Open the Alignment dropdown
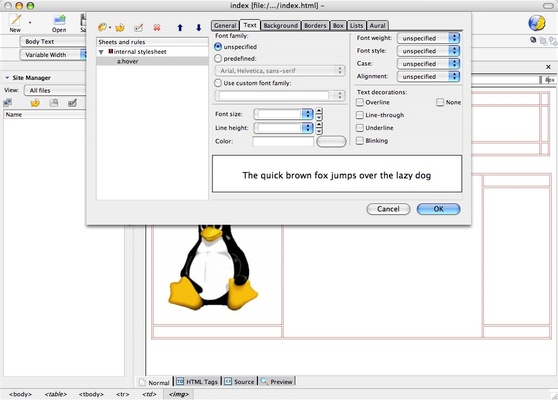Screen dimensions: 558x400 428,77
